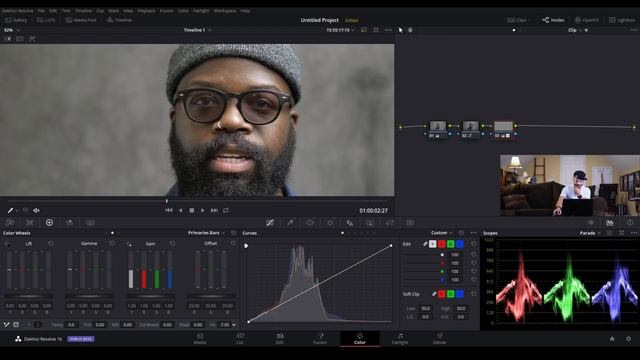Open the Qualifier eyedropper palette icon

tap(290, 222)
